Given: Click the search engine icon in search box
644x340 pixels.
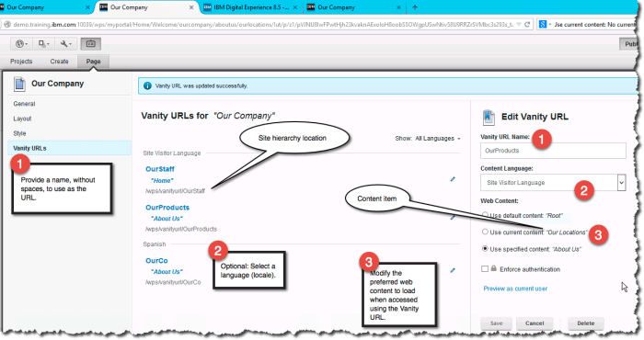Looking at the screenshot, I should (543, 25).
